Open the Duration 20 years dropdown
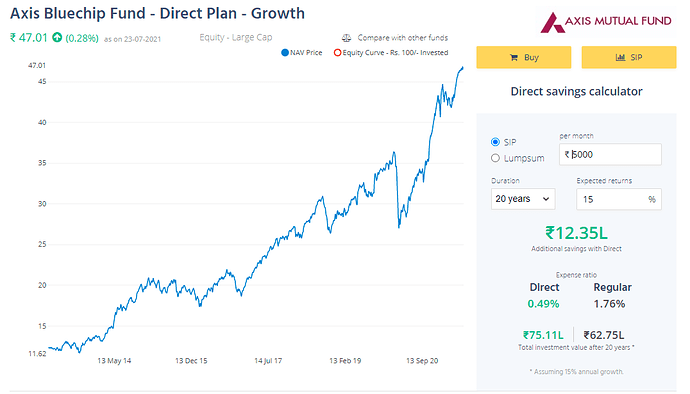This screenshot has height=394, width=690. coord(523,199)
